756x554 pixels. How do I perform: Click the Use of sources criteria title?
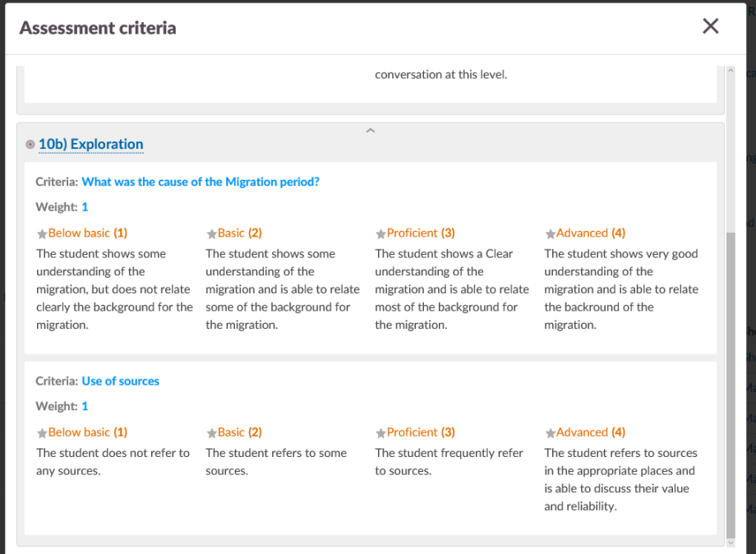pos(120,381)
